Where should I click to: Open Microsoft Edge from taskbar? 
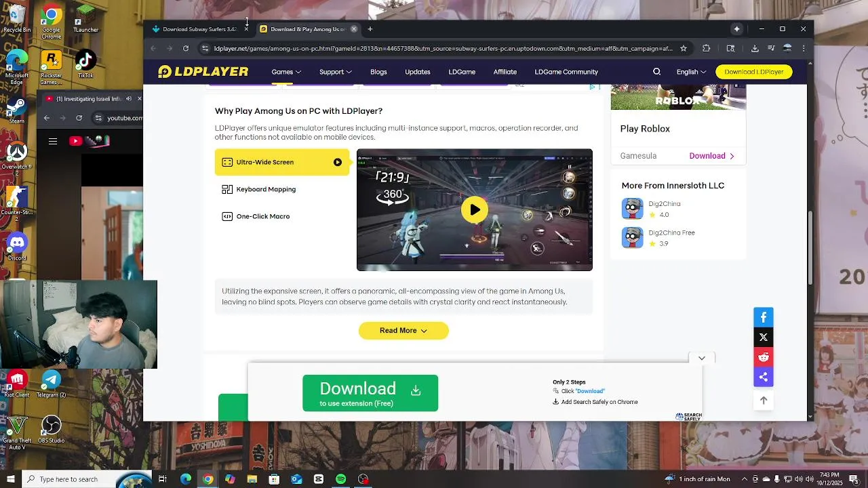pyautogui.click(x=186, y=479)
